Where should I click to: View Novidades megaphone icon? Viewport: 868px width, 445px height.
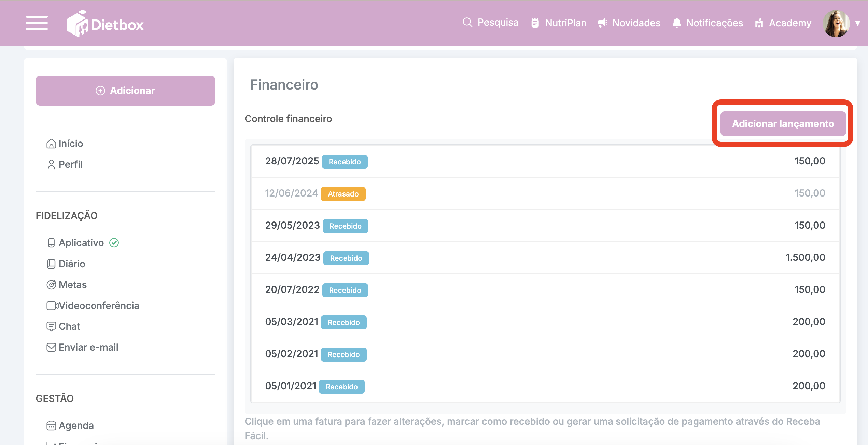602,23
